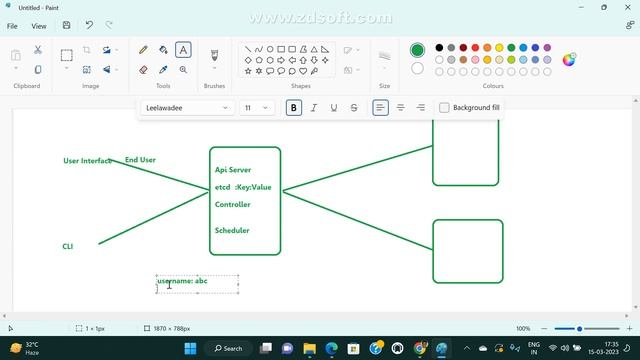Viewport: 640px width, 360px height.
Task: Expand the Brushes dropdown arrow
Action: pos(214,68)
